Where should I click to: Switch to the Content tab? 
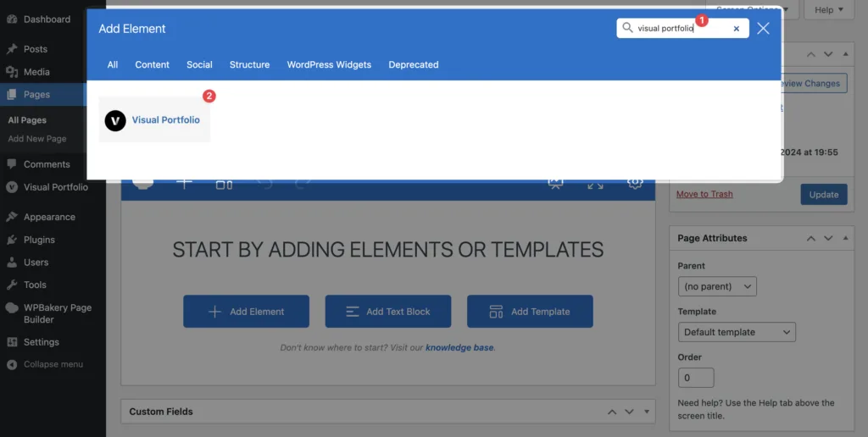[153, 64]
